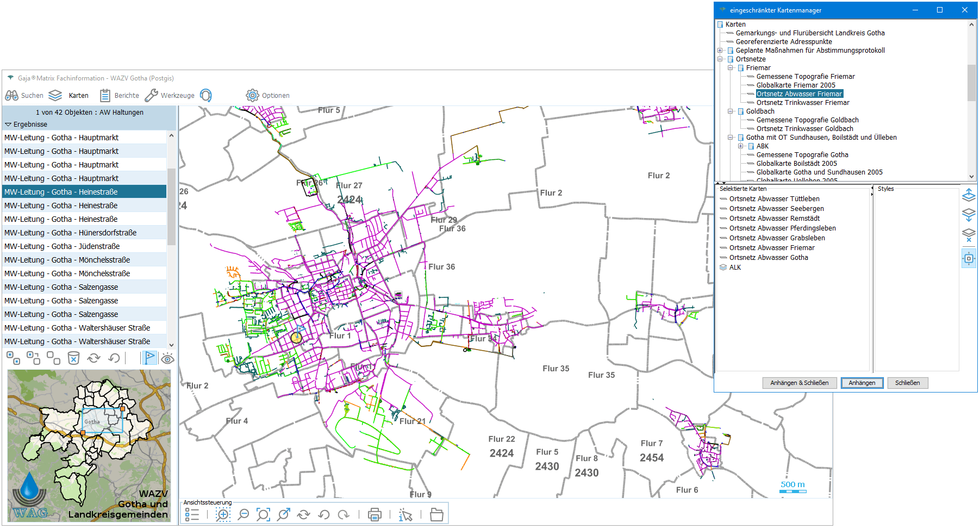Click the Kartenmanager tree vertical scrollbar thumb
The height and width of the screenshot is (529, 980).
coord(971,83)
